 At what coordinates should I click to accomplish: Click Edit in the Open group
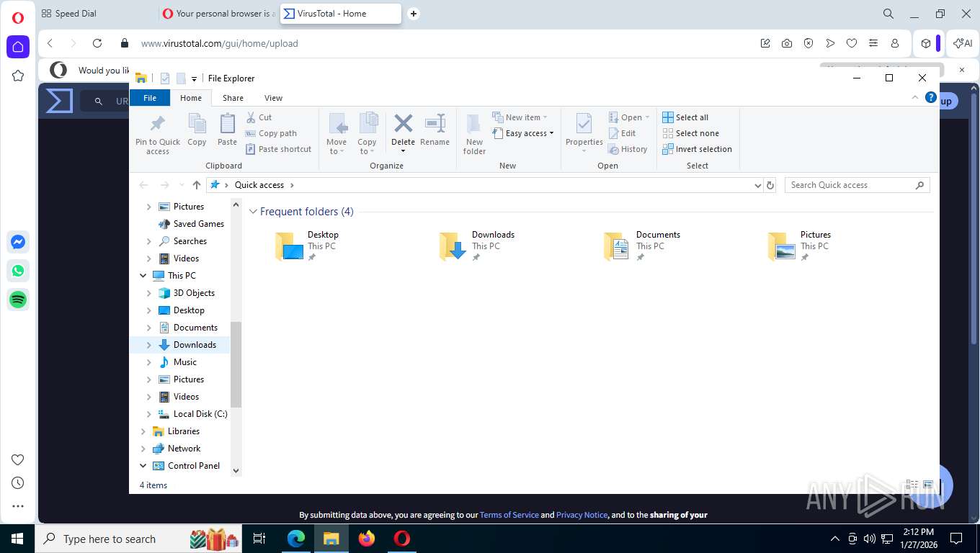[x=622, y=133]
